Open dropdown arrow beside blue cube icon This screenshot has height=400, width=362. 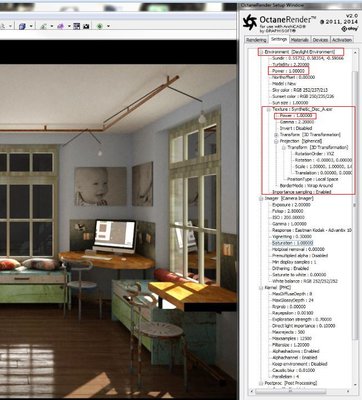point(31,26)
